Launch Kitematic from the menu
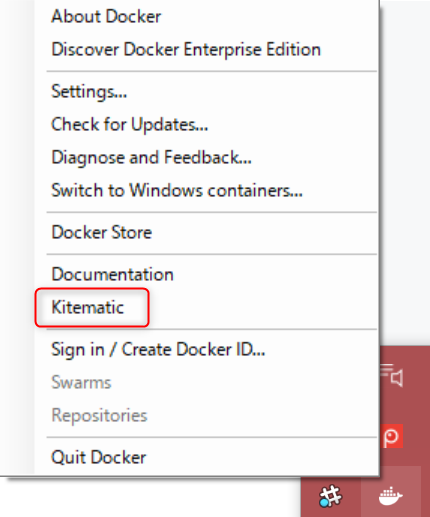The width and height of the screenshot is (430, 517). coord(88,307)
